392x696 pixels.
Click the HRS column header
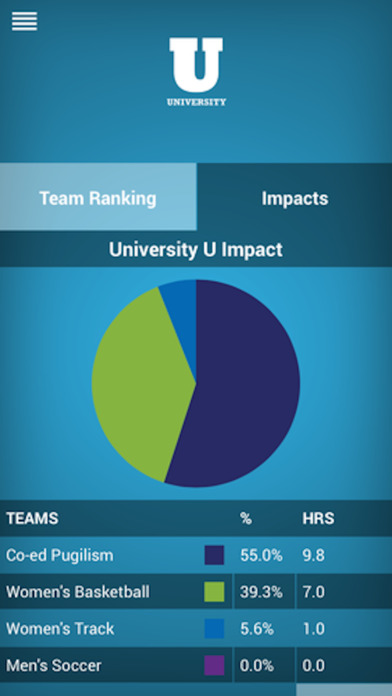(x=318, y=518)
